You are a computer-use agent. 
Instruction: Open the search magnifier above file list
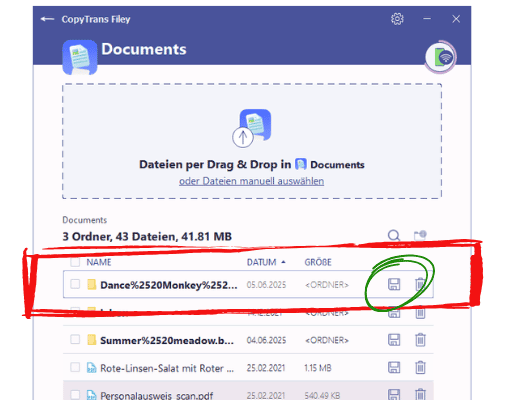394,236
